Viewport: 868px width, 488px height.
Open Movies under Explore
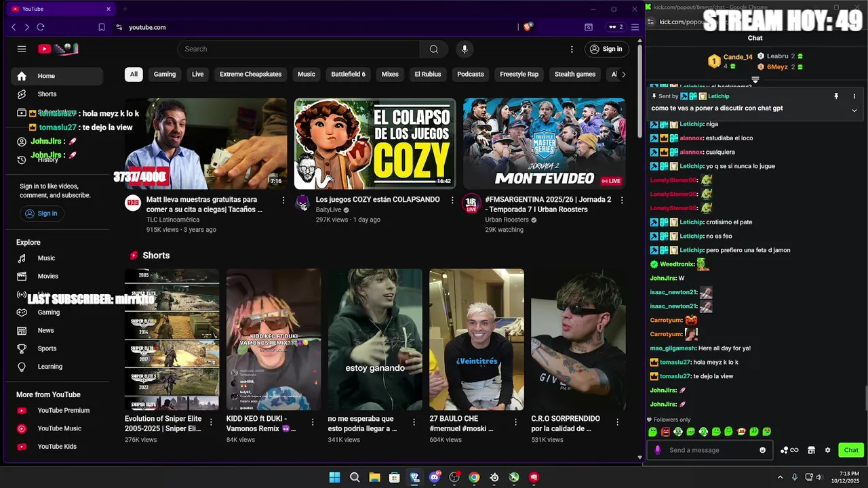click(57, 277)
